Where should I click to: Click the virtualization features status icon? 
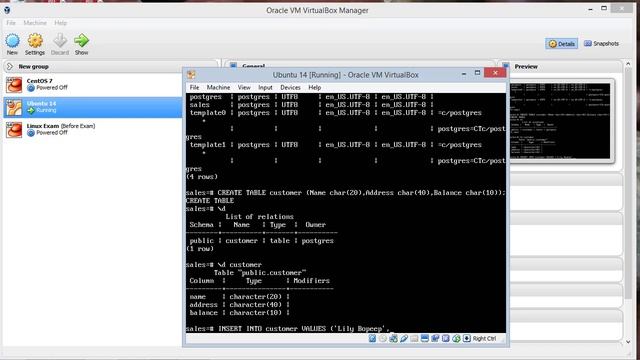[446, 338]
